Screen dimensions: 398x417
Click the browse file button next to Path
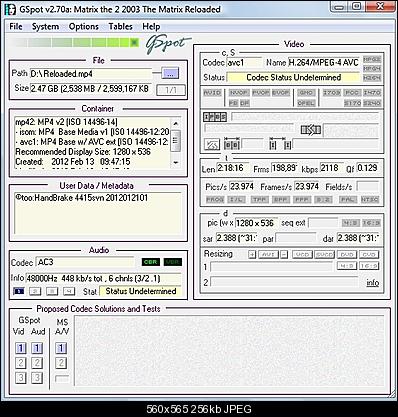pyautogui.click(x=170, y=73)
